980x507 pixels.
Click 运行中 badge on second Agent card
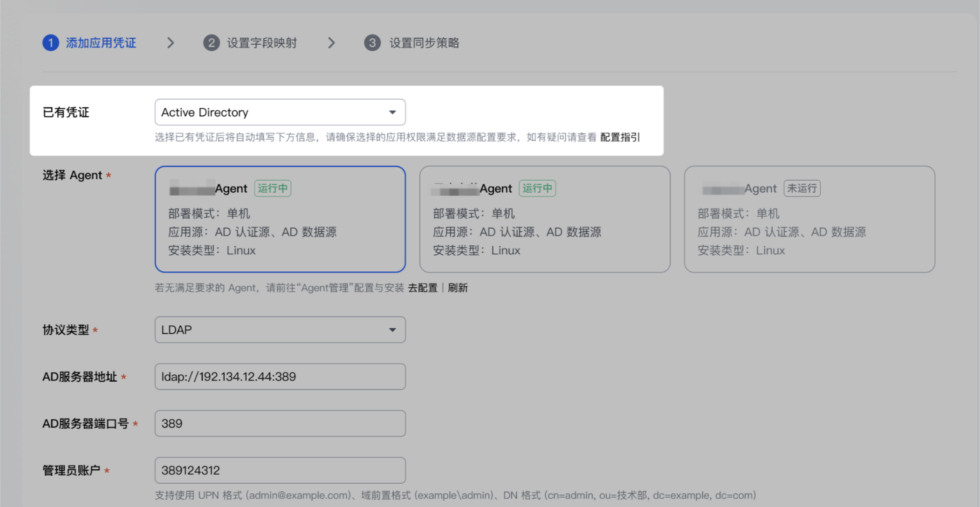pyautogui.click(x=537, y=188)
